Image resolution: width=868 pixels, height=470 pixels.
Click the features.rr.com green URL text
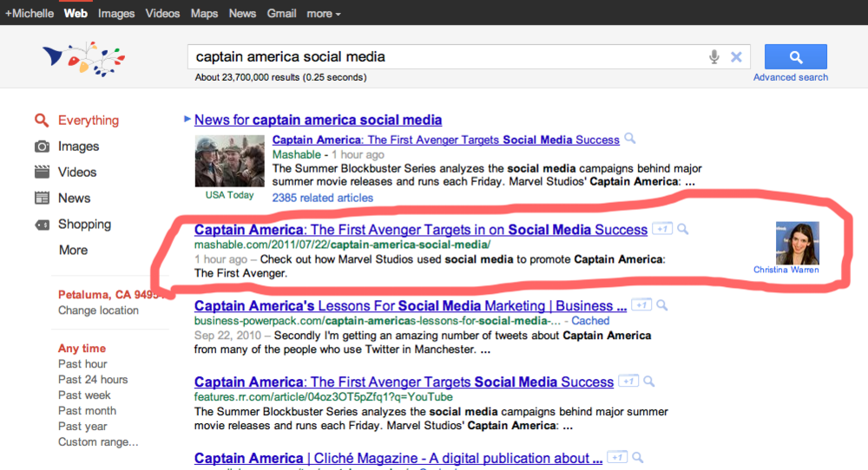pyautogui.click(x=323, y=397)
